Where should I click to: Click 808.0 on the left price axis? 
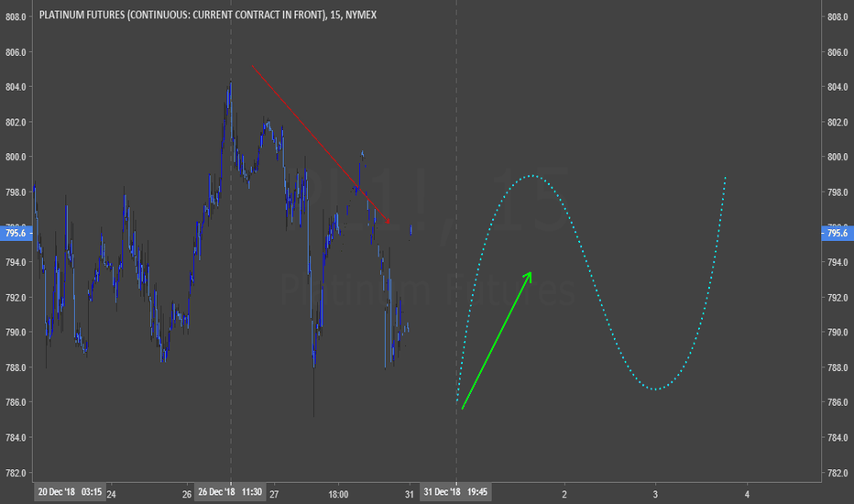click(x=16, y=16)
